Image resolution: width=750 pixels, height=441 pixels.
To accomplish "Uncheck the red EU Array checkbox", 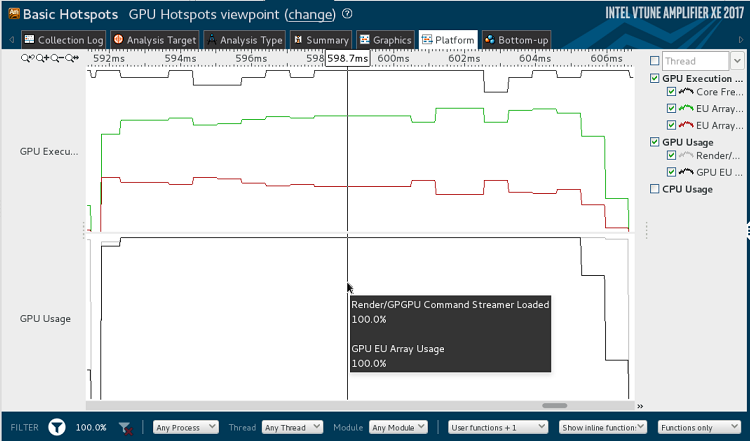I will [671, 125].
